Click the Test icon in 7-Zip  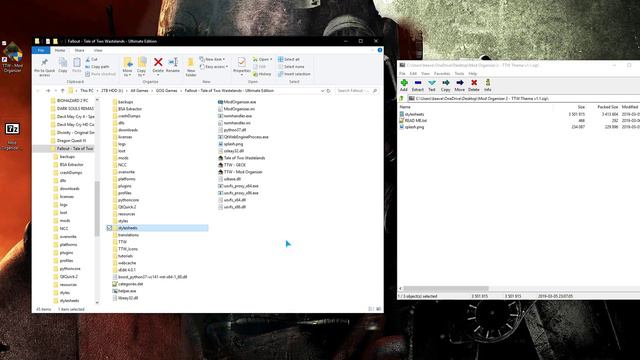coord(432,85)
